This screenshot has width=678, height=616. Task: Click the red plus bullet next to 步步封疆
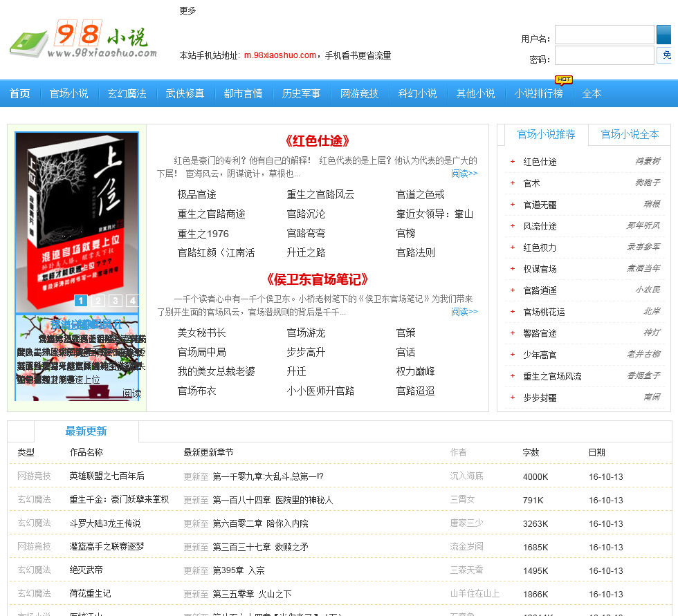(x=513, y=397)
